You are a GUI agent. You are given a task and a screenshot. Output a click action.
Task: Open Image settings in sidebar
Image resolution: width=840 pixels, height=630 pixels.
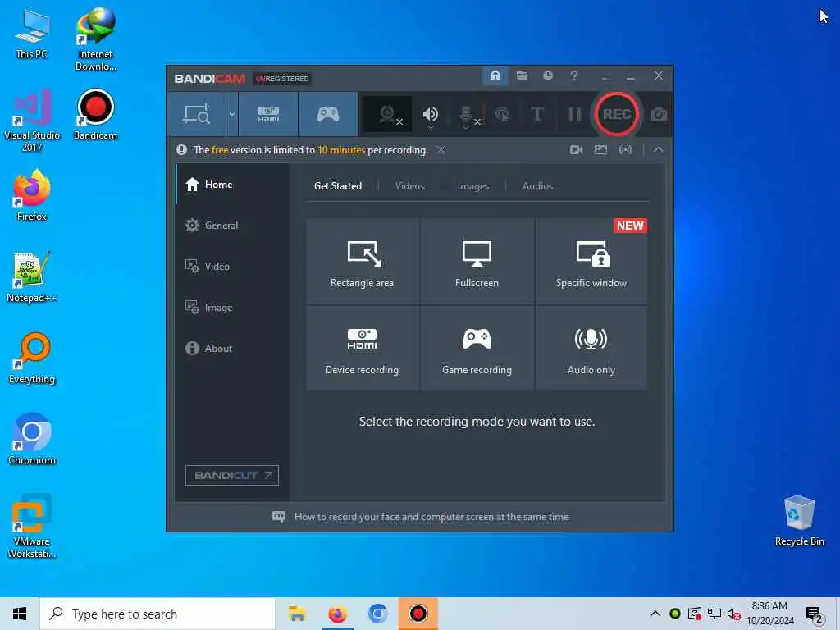coord(232,308)
